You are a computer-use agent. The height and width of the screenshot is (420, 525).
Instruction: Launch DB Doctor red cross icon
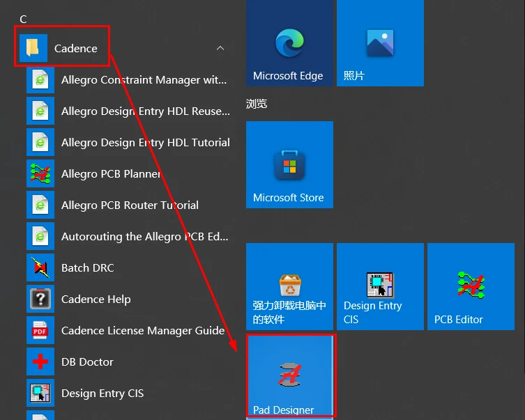click(40, 361)
